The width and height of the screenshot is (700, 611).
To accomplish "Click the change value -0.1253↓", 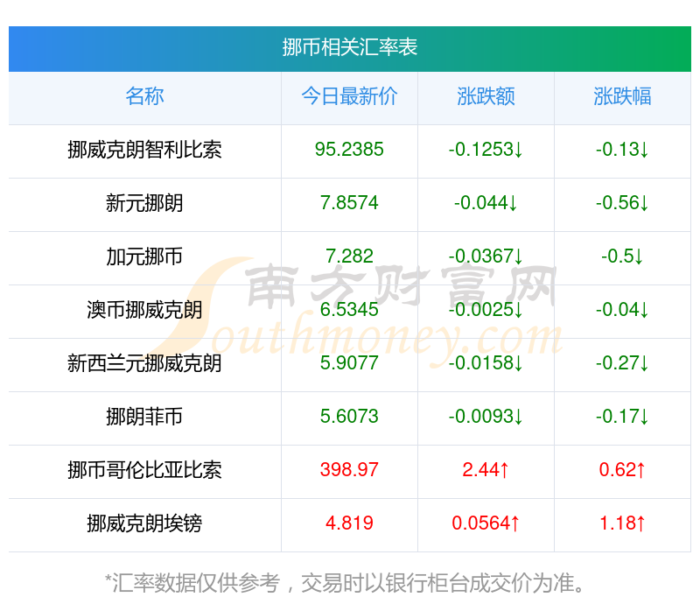I will click(x=486, y=150).
